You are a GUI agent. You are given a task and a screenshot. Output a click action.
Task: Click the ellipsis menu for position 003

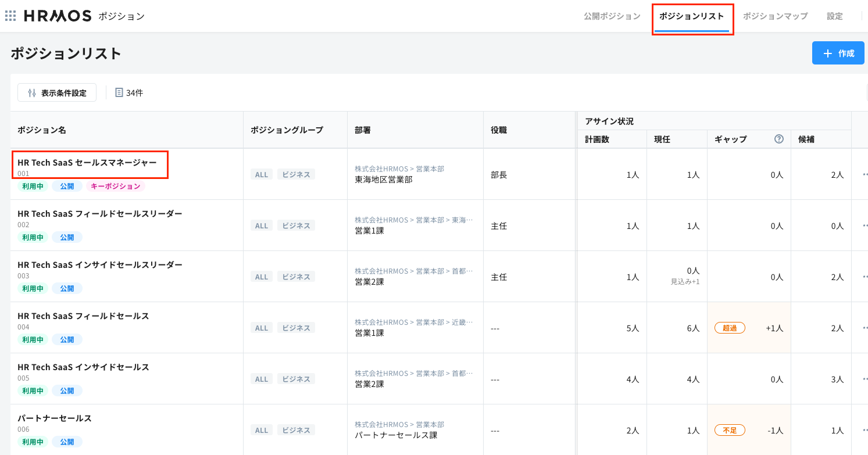864,277
